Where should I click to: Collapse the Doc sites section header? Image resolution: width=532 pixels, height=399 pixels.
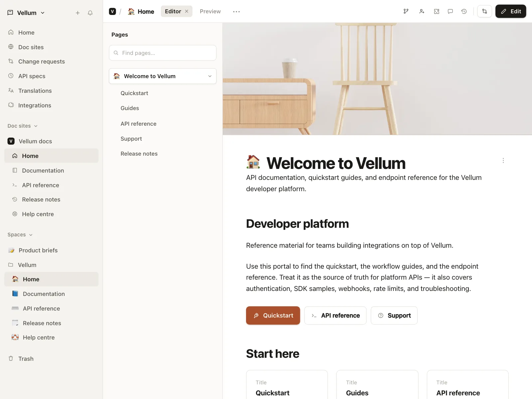23,126
